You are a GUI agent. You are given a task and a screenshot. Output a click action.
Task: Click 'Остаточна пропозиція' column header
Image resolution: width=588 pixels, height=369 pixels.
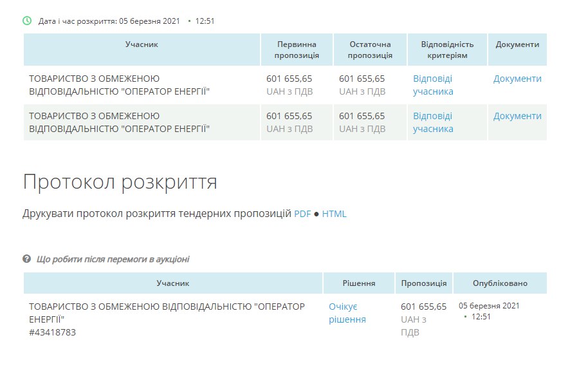click(x=370, y=50)
